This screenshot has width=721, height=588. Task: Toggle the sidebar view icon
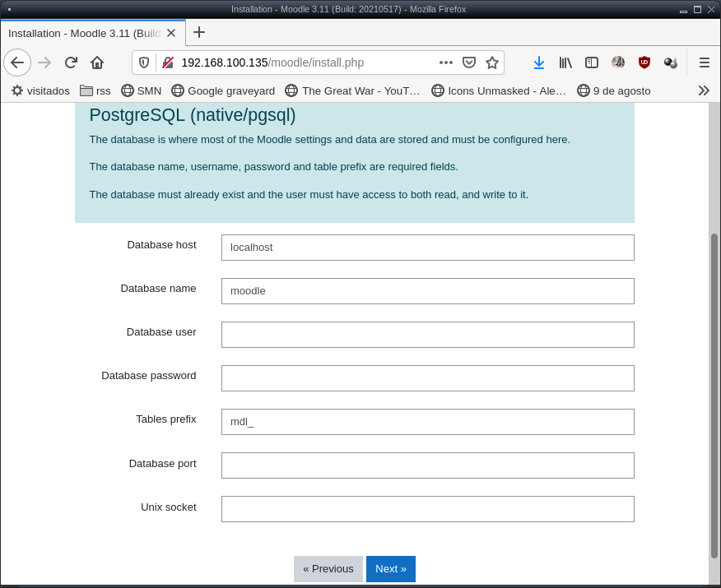(x=591, y=63)
